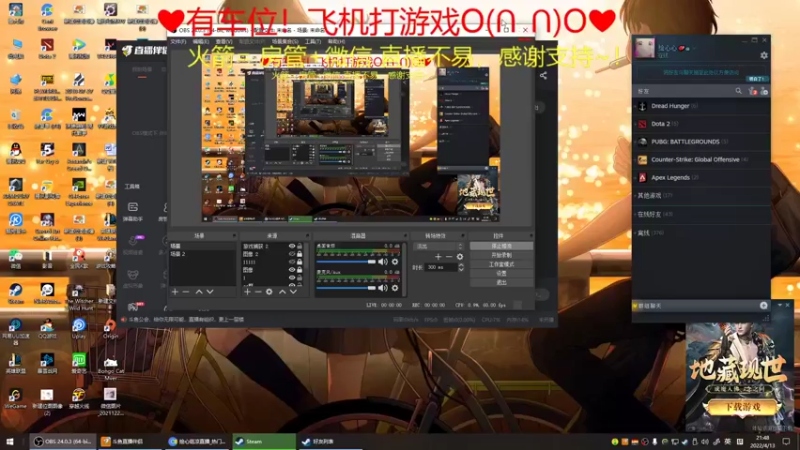Viewport: 800px width, 450px height.
Task: Toggle visibility of 游戏捕获 2 source
Action: 292,246
